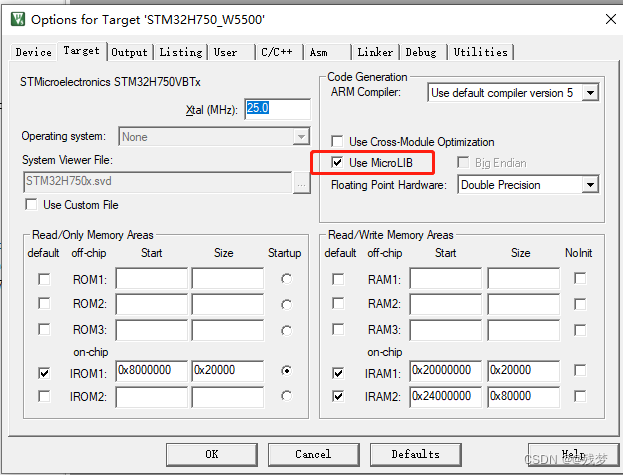Enable NoInit for RAM3
Viewport: 623px width, 475px height.
click(x=580, y=330)
